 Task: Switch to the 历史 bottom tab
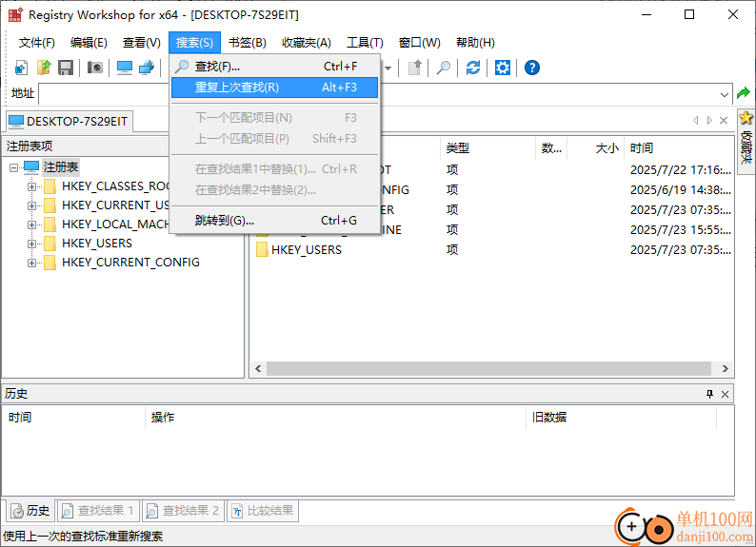(30, 511)
